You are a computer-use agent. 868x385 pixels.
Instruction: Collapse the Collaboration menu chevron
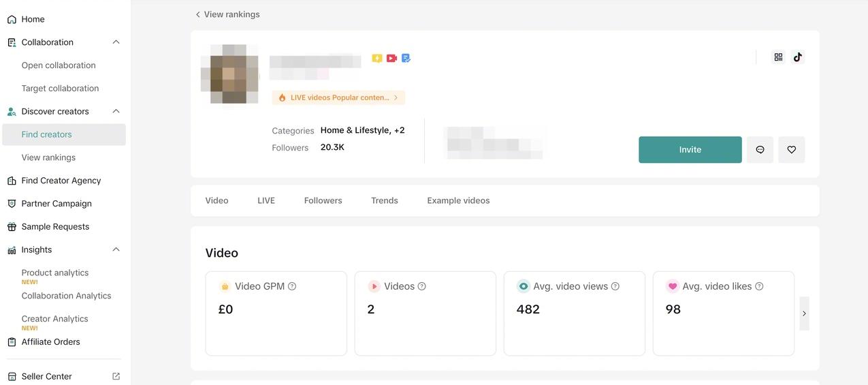(116, 42)
